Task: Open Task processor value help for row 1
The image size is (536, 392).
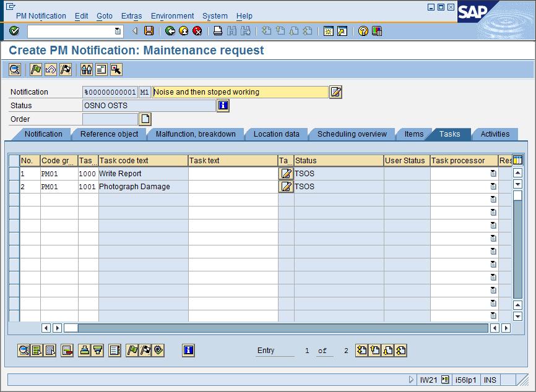Action: click(493, 174)
